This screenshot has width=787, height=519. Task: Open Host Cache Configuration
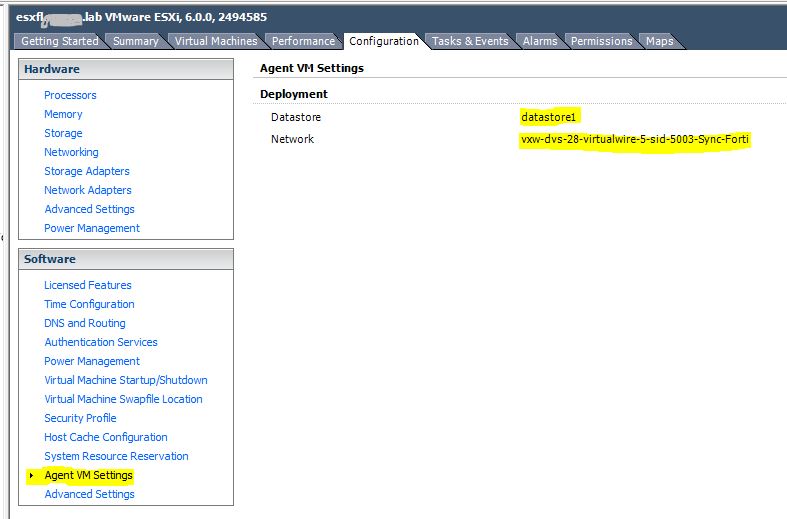106,437
